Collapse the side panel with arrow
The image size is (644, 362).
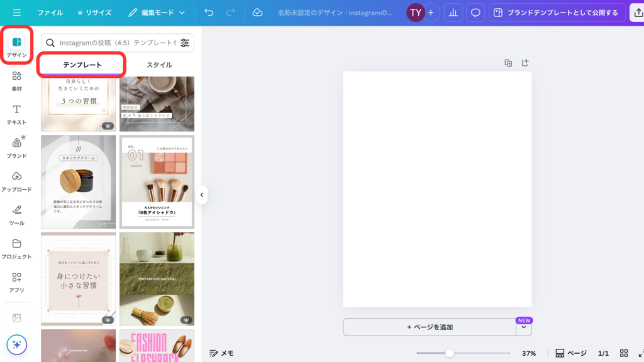201,195
